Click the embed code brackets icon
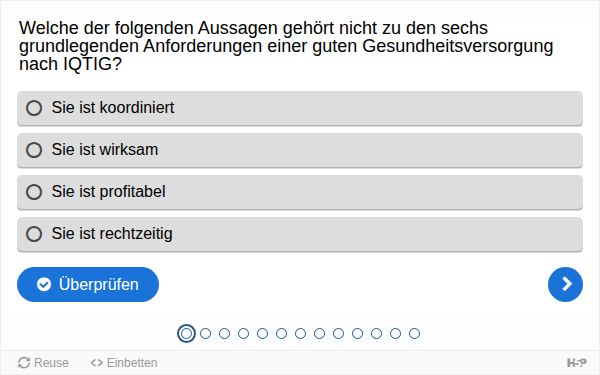 [96, 362]
